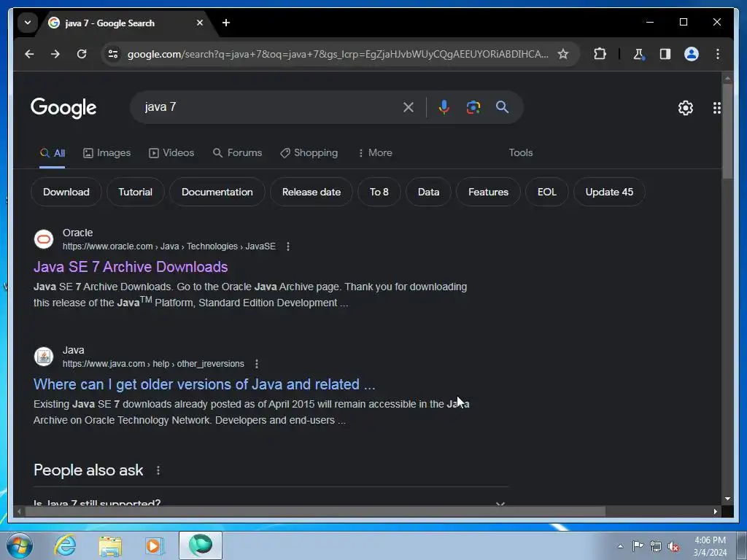Open the tab search dropdown arrow

click(28, 23)
